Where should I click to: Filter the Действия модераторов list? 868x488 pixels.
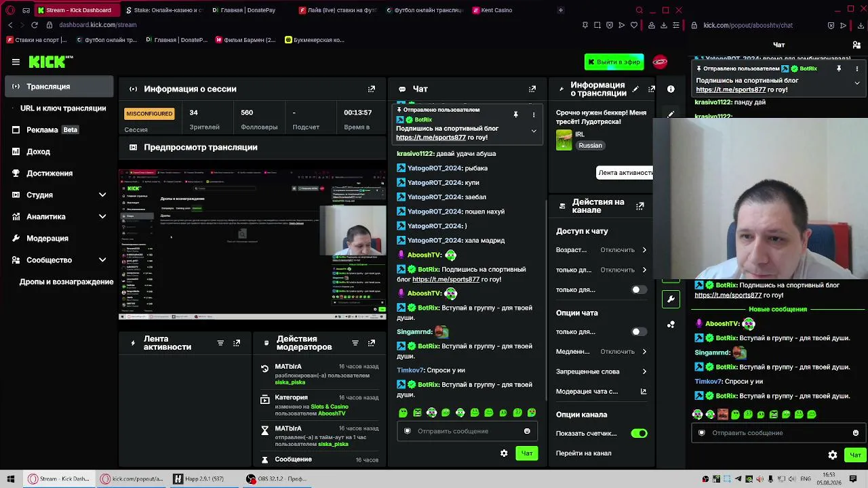pyautogui.click(x=355, y=343)
